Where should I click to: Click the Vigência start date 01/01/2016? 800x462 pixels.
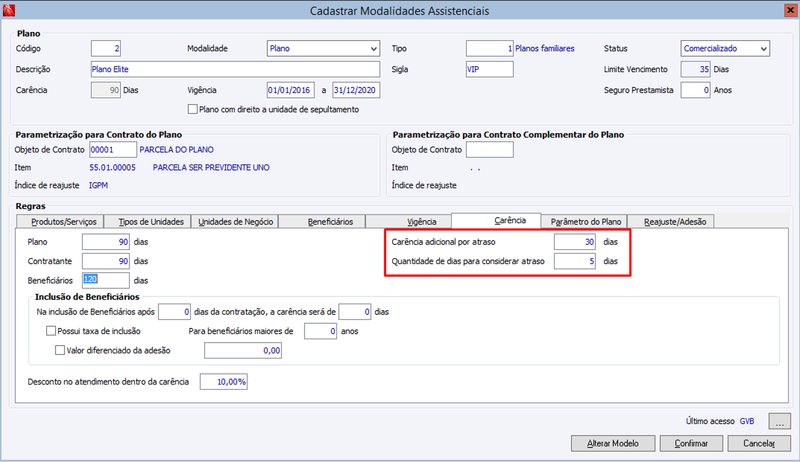290,90
